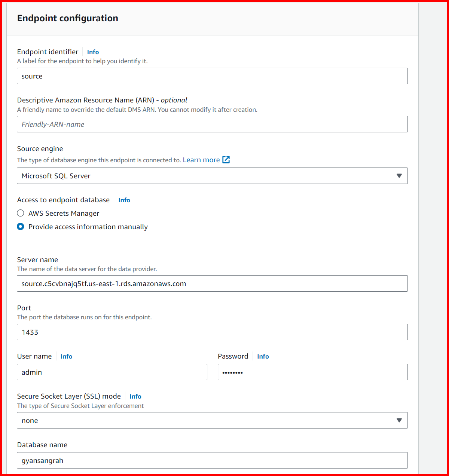Open the Source engine dropdown arrow
Viewport: 449px width, 476px height.
(399, 176)
